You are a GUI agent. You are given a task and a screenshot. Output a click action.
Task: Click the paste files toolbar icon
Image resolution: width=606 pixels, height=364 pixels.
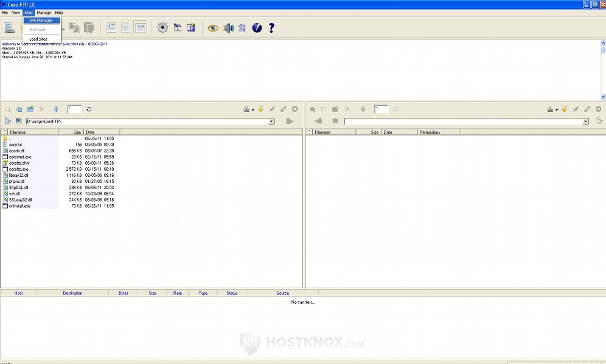pyautogui.click(x=89, y=27)
